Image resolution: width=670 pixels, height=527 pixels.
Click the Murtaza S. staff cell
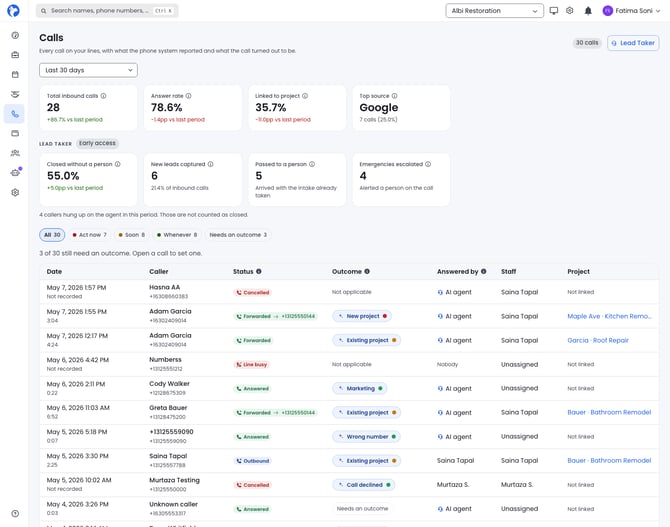tap(517, 485)
